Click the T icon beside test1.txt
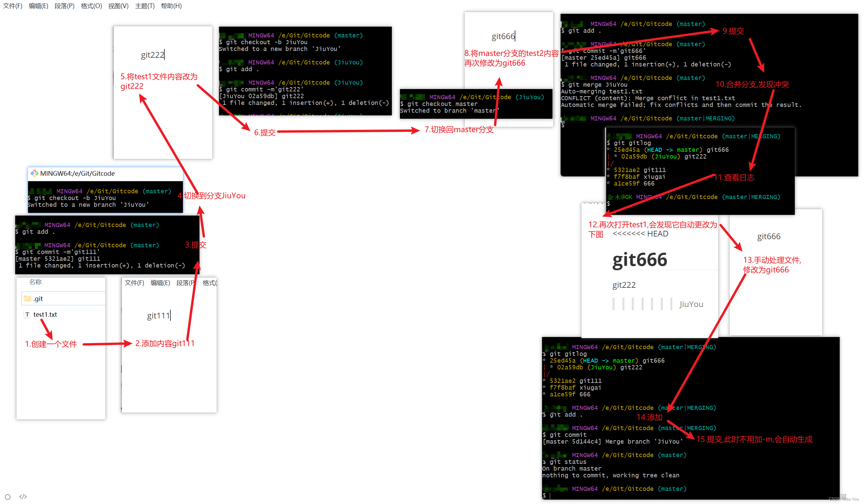 (x=27, y=314)
